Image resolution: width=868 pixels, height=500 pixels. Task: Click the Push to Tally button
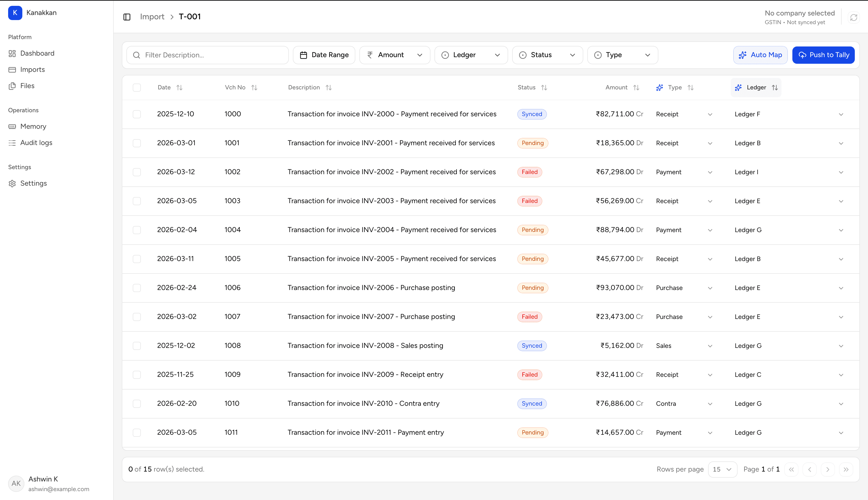tap(823, 55)
